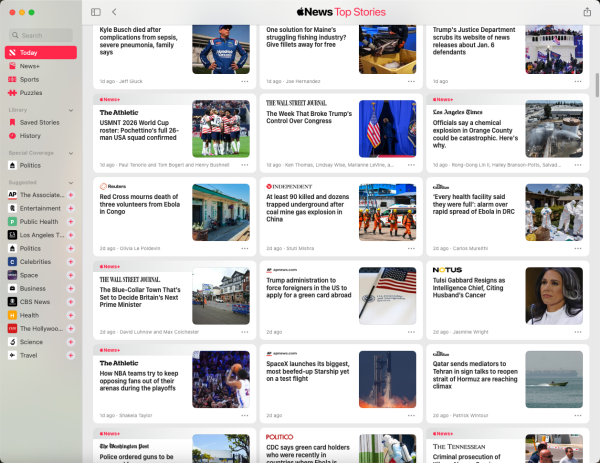
Task: Follow Los Angeles Times with plus button
Action: [x=71, y=235]
